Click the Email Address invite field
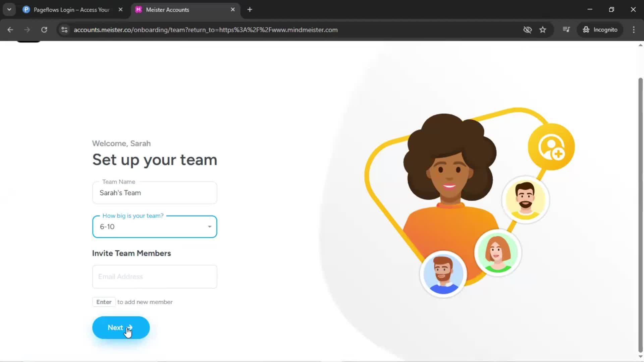 [155, 277]
